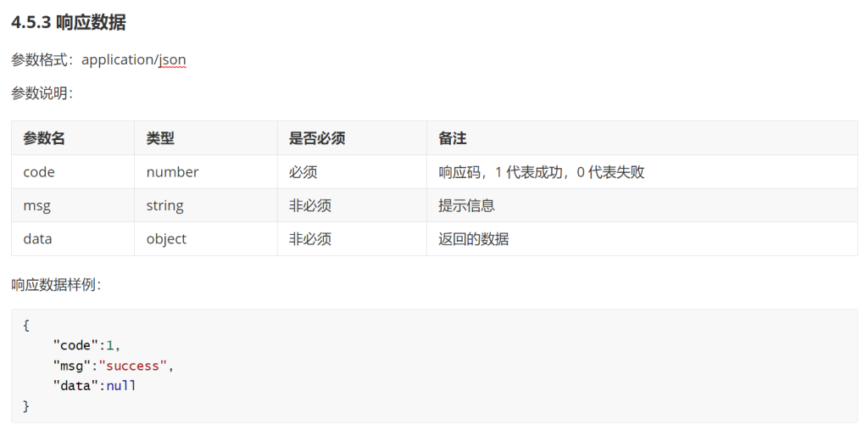Select the "msg" cell in the parameter table
This screenshot has width=868, height=447.
tap(36, 205)
